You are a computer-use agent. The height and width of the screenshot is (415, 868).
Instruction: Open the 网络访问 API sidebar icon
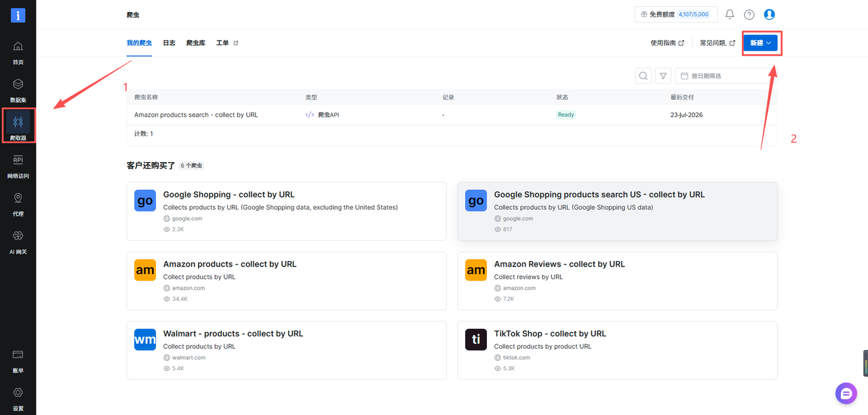click(x=18, y=160)
